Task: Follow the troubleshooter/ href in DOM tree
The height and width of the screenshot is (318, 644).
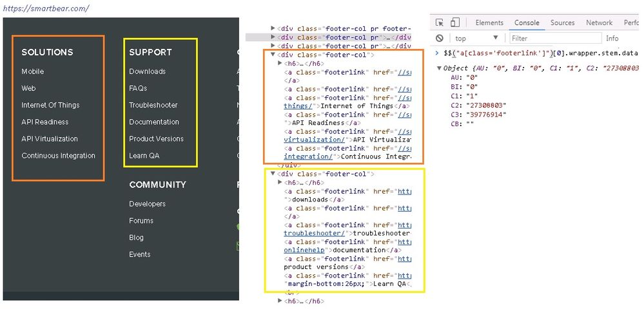Action: (x=314, y=233)
